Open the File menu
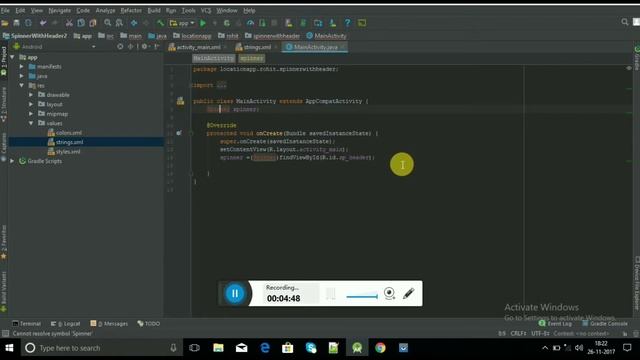Viewport: 640px width, 360px height. coord(5,10)
